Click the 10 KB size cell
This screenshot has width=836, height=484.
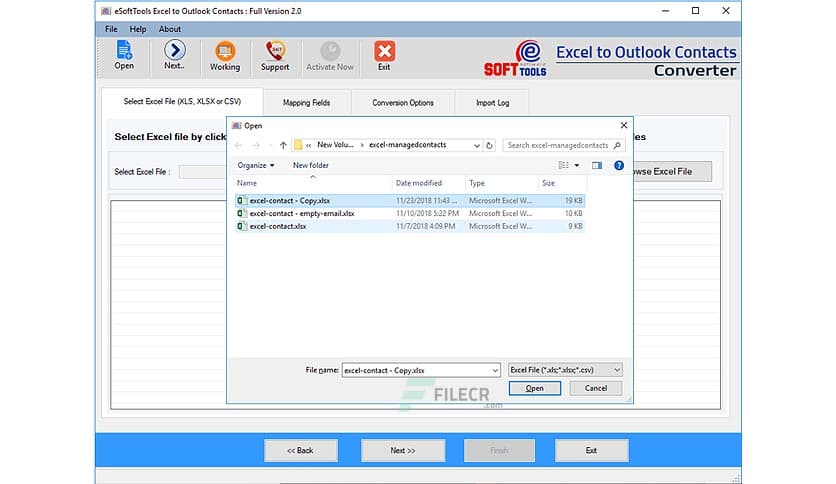tap(574, 213)
